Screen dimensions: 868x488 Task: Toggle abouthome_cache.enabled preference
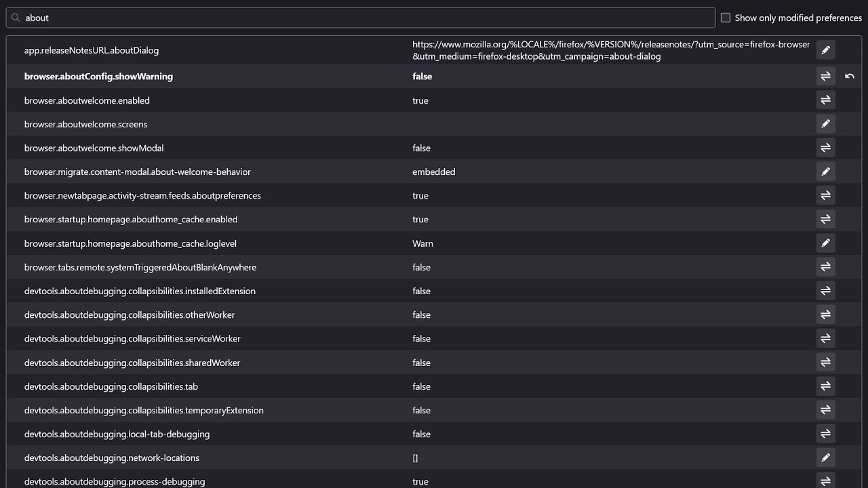tap(825, 220)
